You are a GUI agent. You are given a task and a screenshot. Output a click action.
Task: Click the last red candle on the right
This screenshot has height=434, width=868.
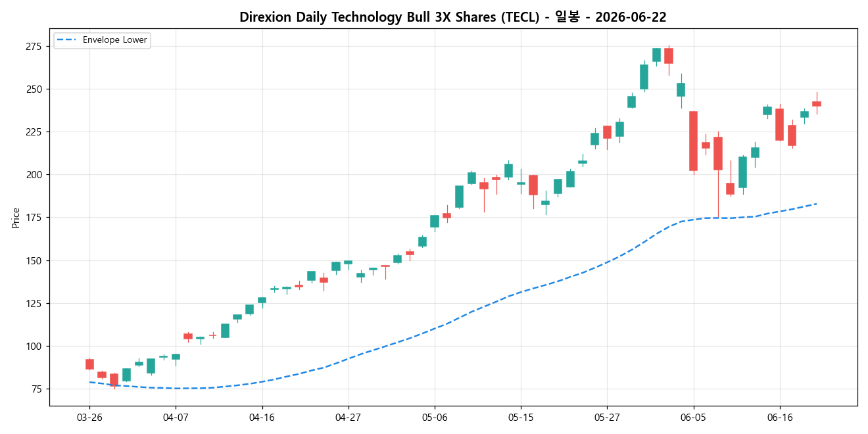pos(817,104)
